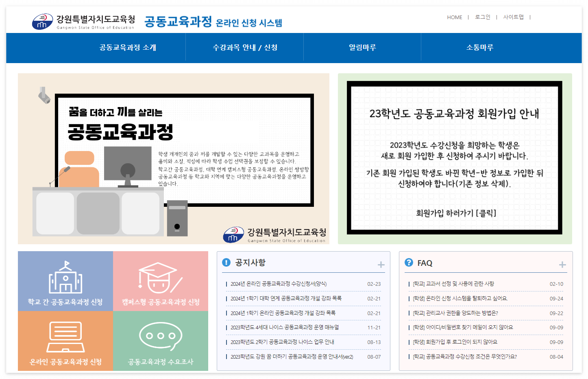Open more FAQ entries via the plus icon
Screen dimensions: 588x379
coord(562,264)
